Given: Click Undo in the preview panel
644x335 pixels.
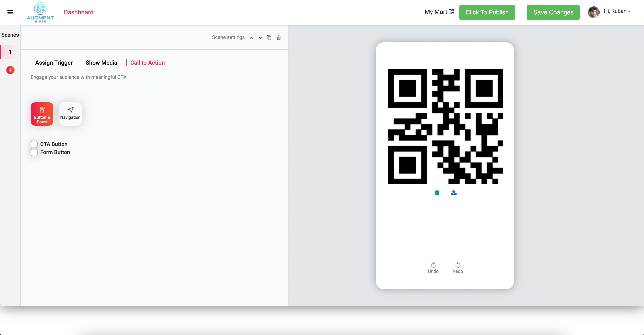Looking at the screenshot, I should [x=433, y=268].
